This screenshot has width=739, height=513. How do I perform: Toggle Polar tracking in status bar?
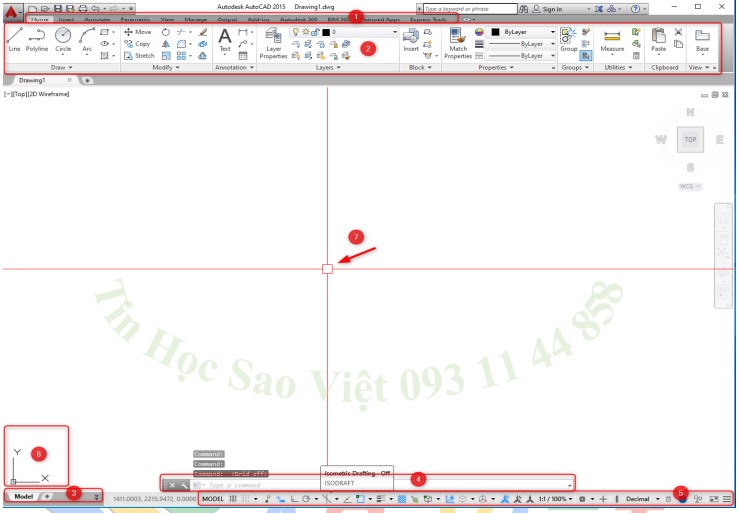point(306,498)
